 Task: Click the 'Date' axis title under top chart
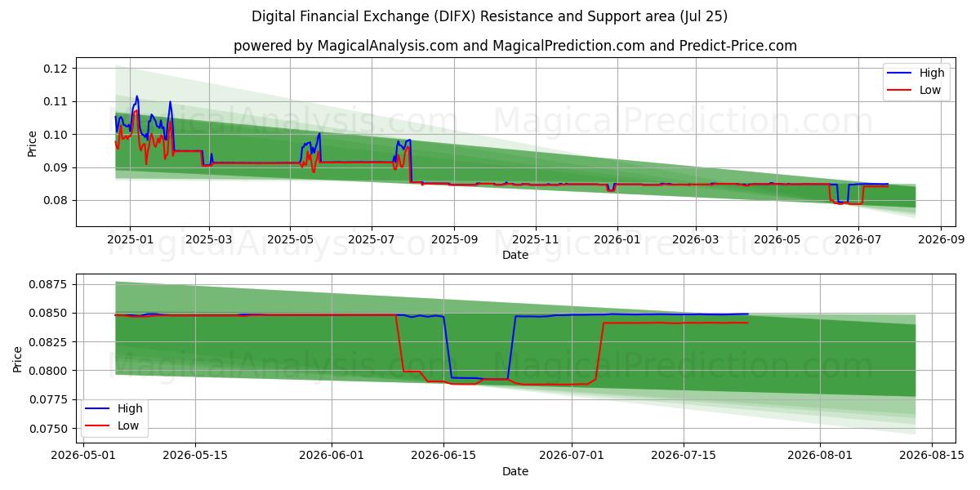tap(515, 255)
